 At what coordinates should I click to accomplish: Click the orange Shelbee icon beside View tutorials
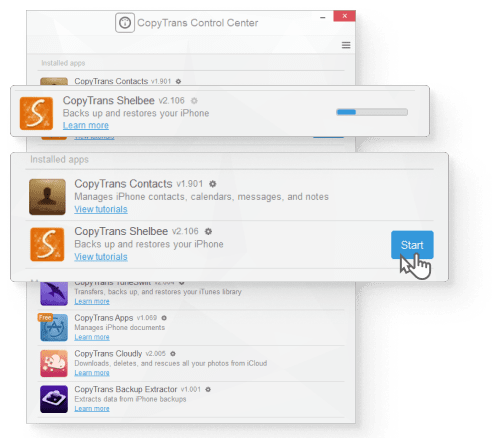pyautogui.click(x=47, y=244)
